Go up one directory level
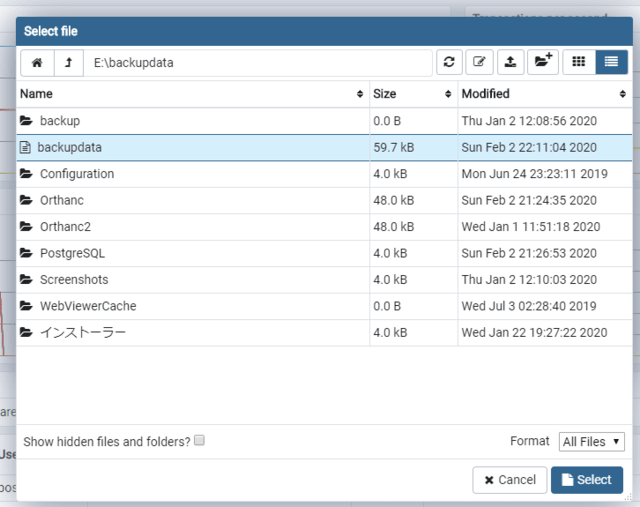Screen dimensions: 640x507 [x=68, y=62]
